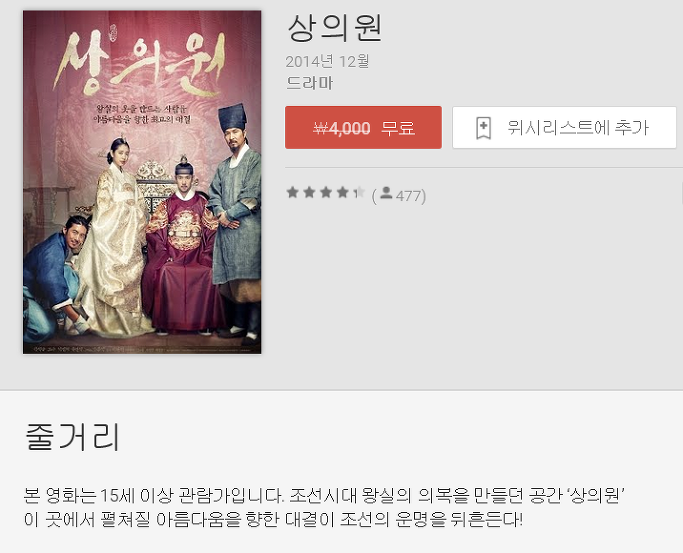Click the synopsis paragraph about 조선시대 왕실
This screenshot has height=553, width=683.
[325, 507]
